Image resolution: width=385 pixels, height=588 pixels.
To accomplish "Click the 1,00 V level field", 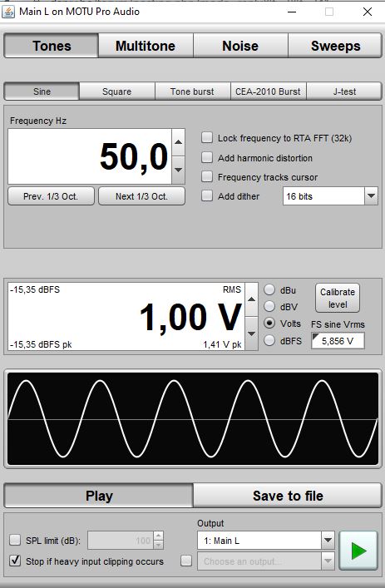I will coord(126,317).
